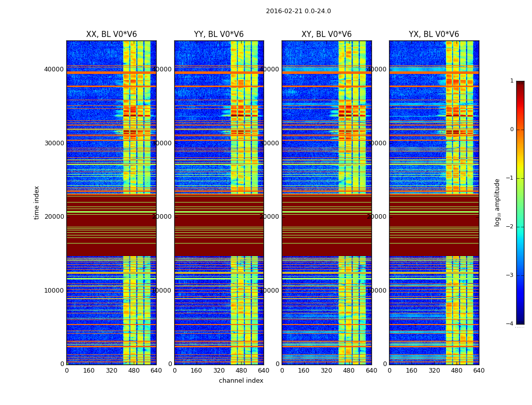This screenshot has width=532, height=405.
Task: Click the XX, BL V0*V6 subplot title
Action: (x=111, y=34)
